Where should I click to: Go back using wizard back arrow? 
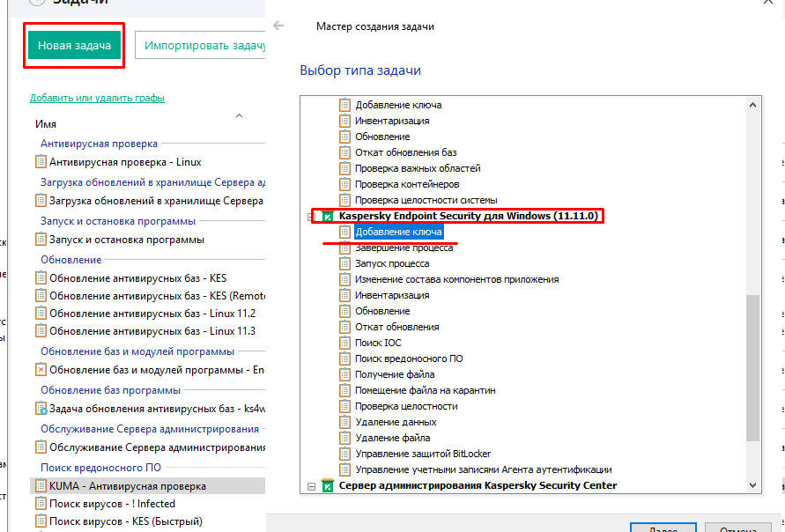tap(278, 26)
